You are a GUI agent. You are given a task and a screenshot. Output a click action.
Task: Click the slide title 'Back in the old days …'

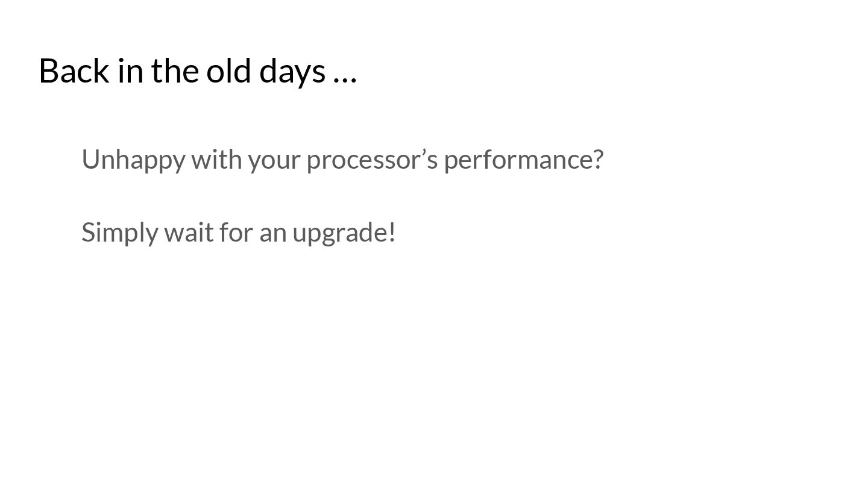pyautogui.click(x=198, y=71)
